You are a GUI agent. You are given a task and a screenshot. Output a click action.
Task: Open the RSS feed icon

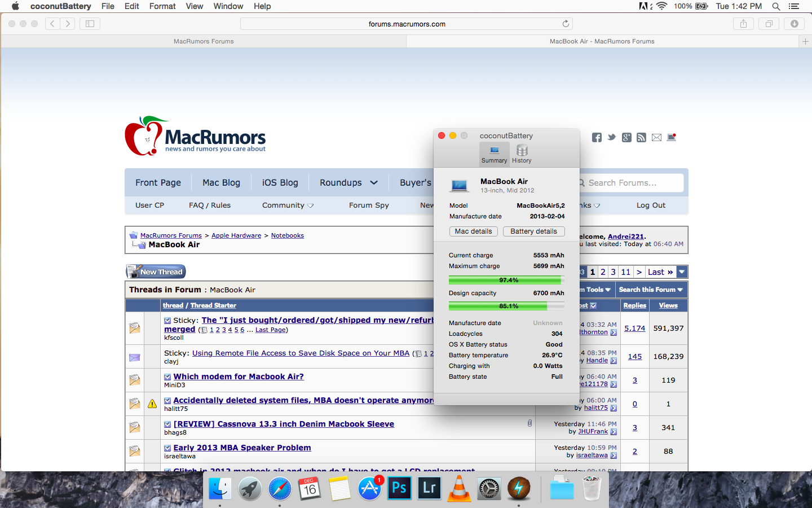pos(641,138)
